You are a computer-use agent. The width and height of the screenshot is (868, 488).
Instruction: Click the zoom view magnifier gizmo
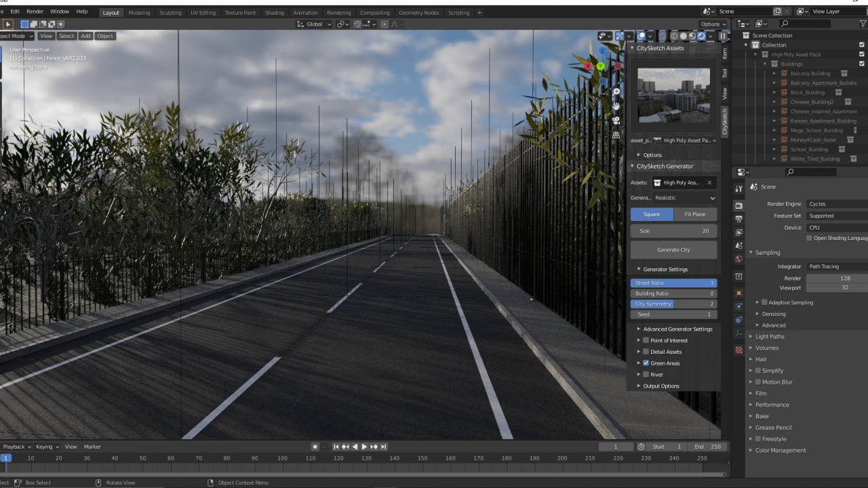coord(616,91)
